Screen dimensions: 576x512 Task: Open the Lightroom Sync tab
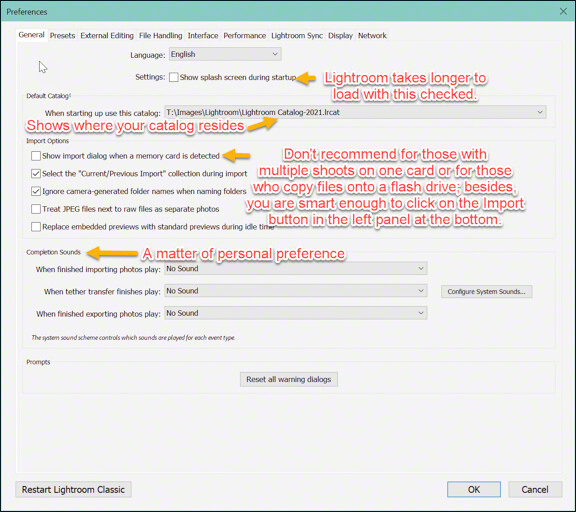tap(297, 36)
